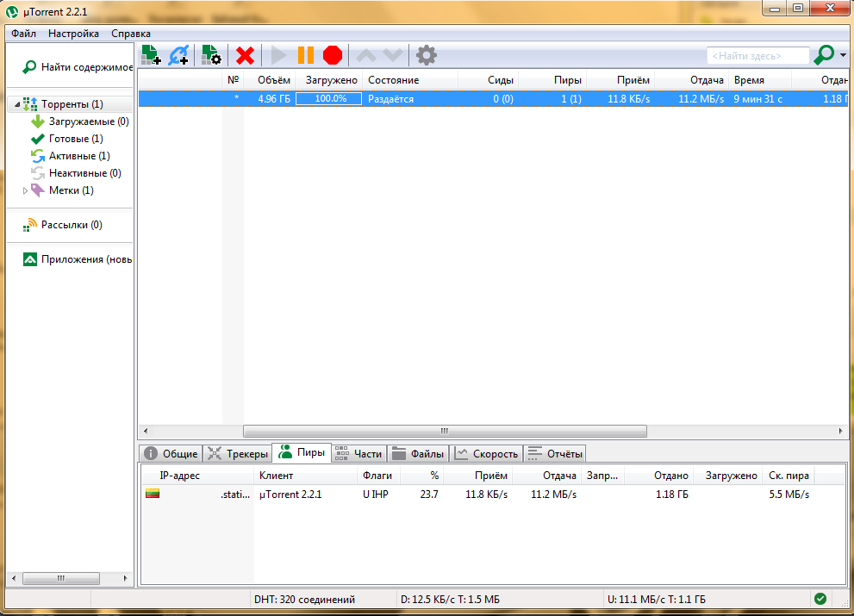This screenshot has width=854, height=616.
Task: Click the '4.96 ГБ' size cell
Action: pos(274,99)
